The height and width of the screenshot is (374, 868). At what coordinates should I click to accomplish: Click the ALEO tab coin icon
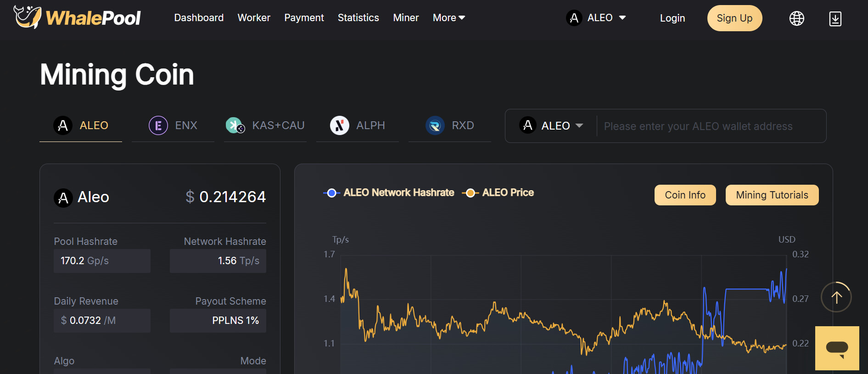click(x=63, y=125)
